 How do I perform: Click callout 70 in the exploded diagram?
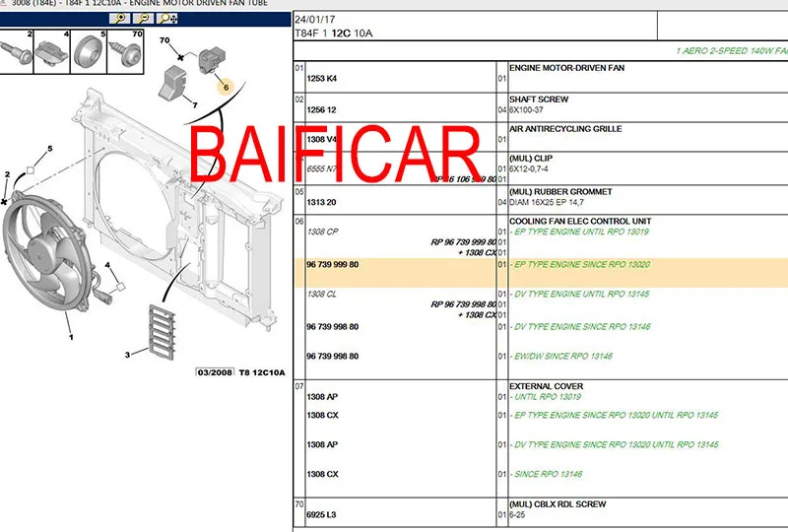[164, 40]
